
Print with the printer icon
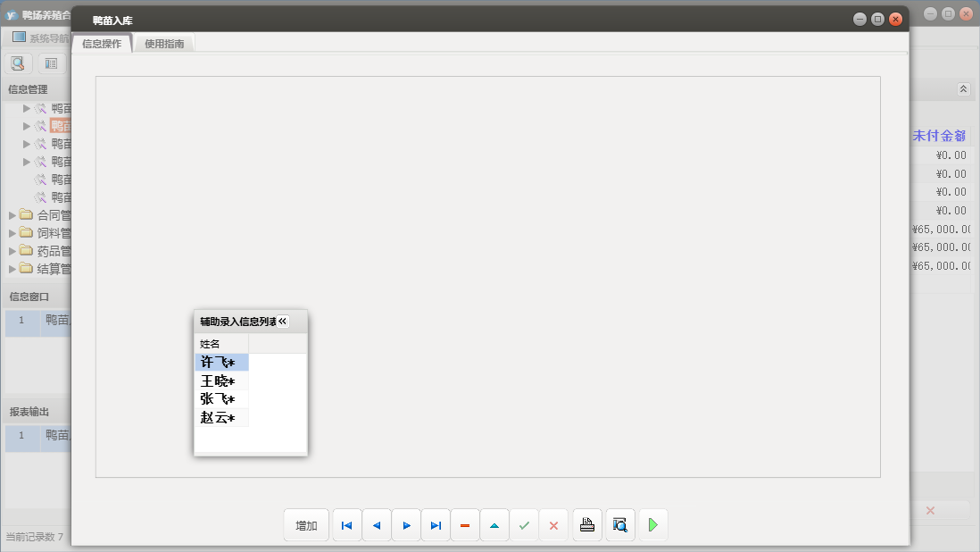(x=587, y=525)
